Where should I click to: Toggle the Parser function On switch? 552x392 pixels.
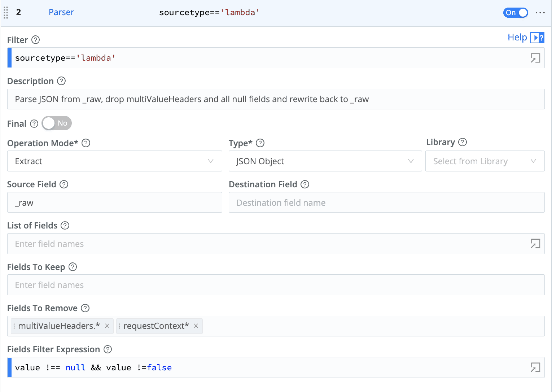click(515, 13)
